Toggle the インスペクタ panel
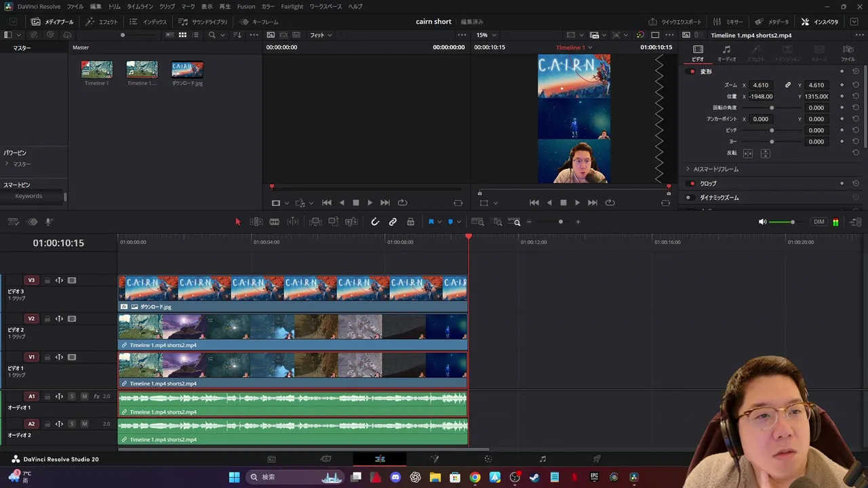 click(x=820, y=22)
